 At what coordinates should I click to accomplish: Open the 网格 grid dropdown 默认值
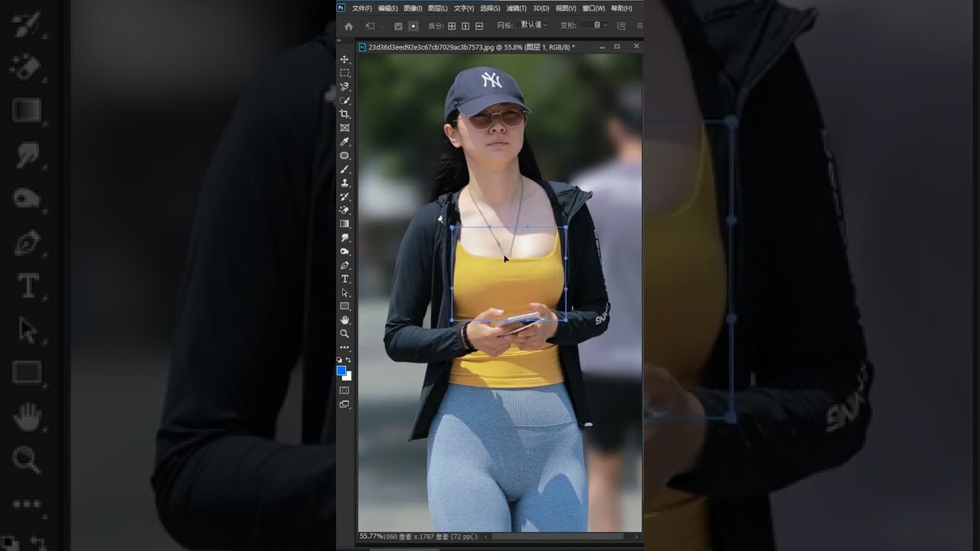point(534,25)
